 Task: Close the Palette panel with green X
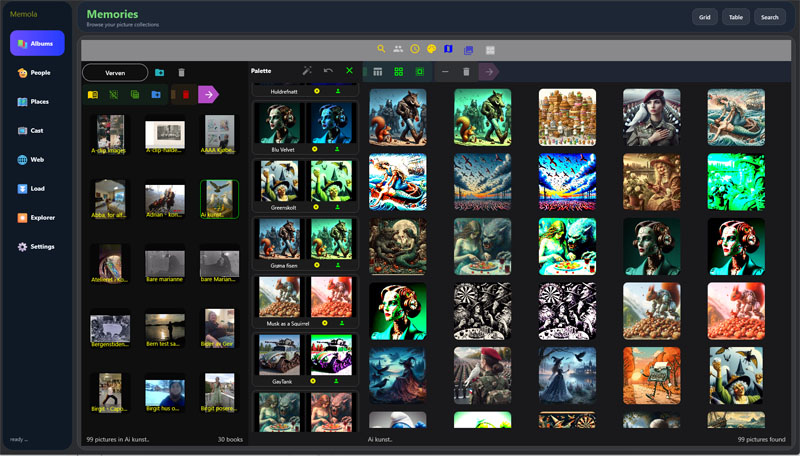pos(349,70)
